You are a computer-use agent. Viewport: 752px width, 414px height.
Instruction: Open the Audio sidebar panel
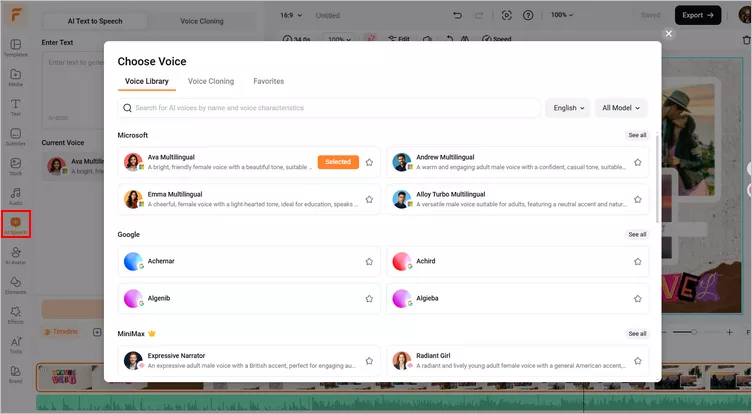coord(15,197)
